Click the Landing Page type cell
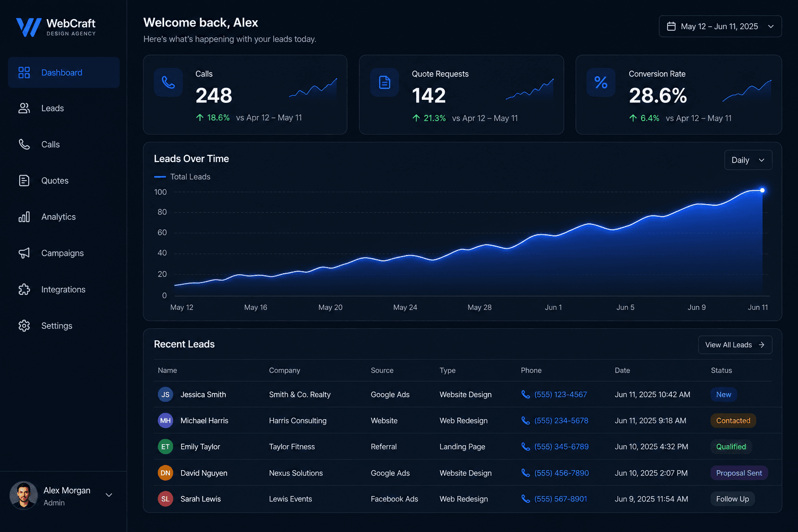This screenshot has height=532, width=798. pyautogui.click(x=462, y=446)
